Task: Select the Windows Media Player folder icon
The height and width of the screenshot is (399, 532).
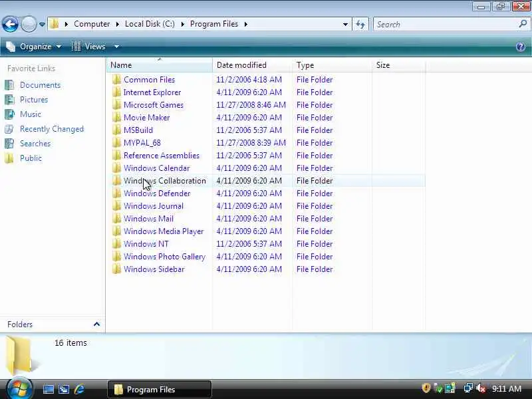Action: tap(117, 231)
